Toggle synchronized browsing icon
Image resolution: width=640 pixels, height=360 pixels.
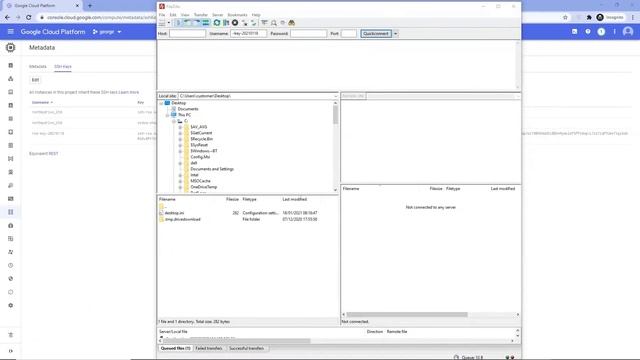coord(282,23)
